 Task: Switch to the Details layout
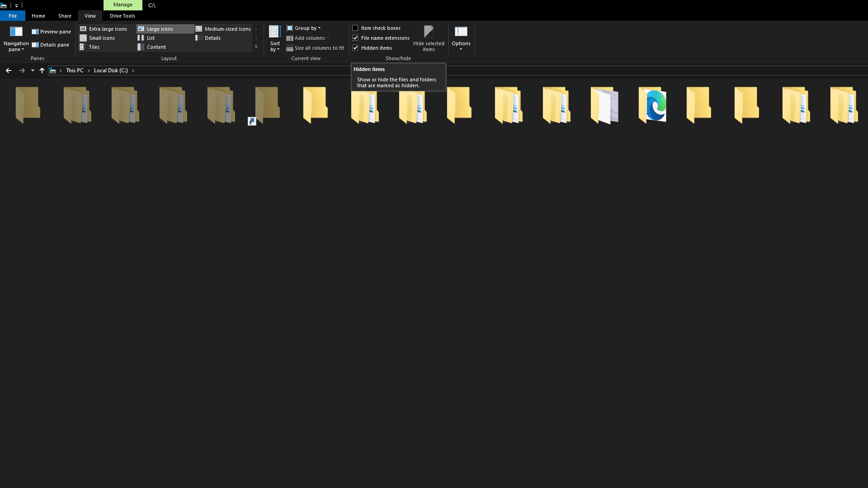(223, 38)
